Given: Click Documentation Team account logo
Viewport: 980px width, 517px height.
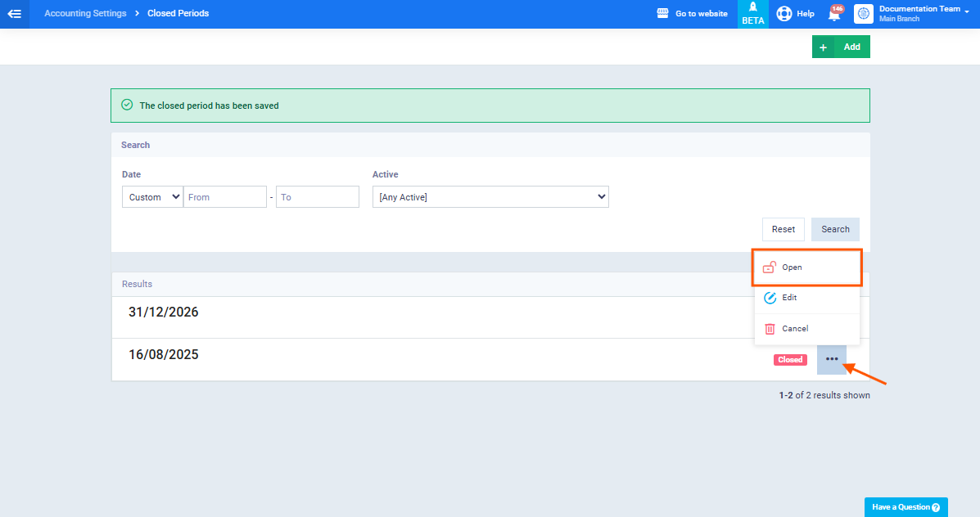Looking at the screenshot, I should click(863, 14).
